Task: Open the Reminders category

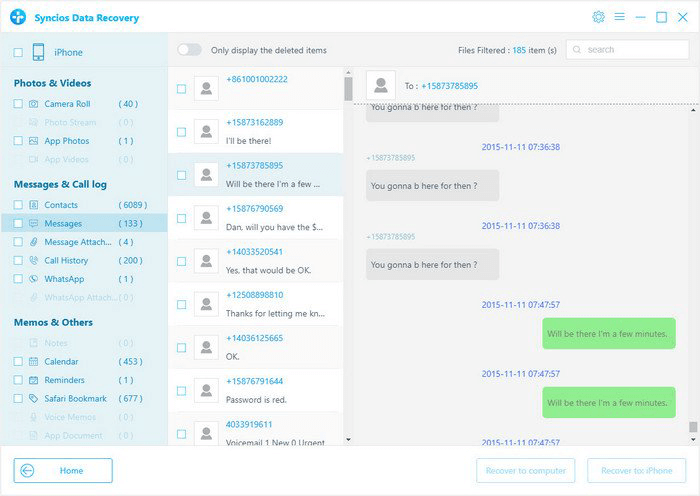Action: pos(64,380)
